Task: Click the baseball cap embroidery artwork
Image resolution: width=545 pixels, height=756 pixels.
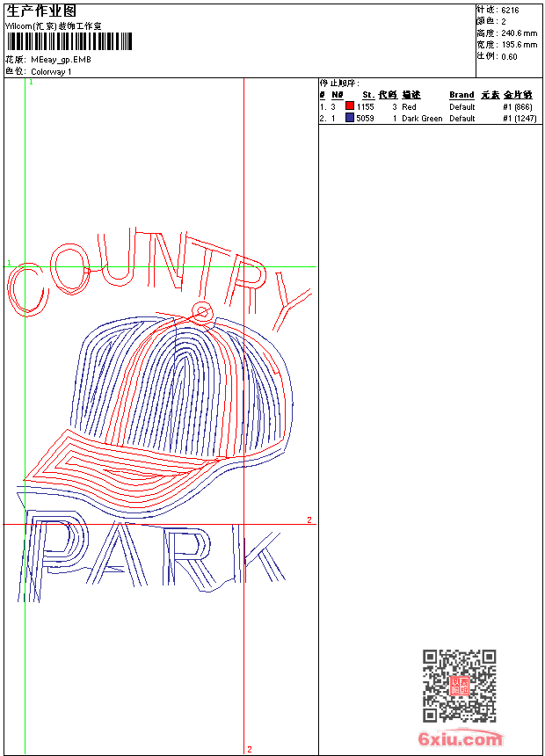Action: click(159, 410)
